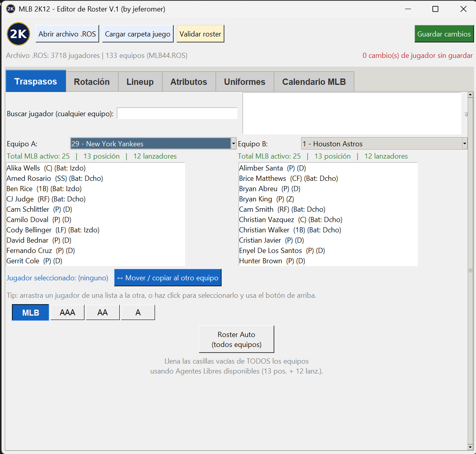This screenshot has width=476, height=454.
Task: Open the Lineup tab
Action: pyautogui.click(x=140, y=82)
